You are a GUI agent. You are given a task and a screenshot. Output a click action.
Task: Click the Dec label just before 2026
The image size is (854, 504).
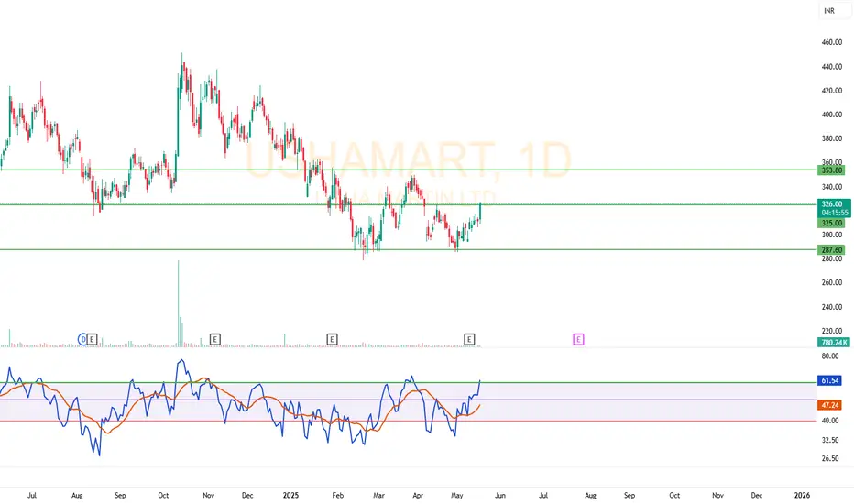[757, 495]
